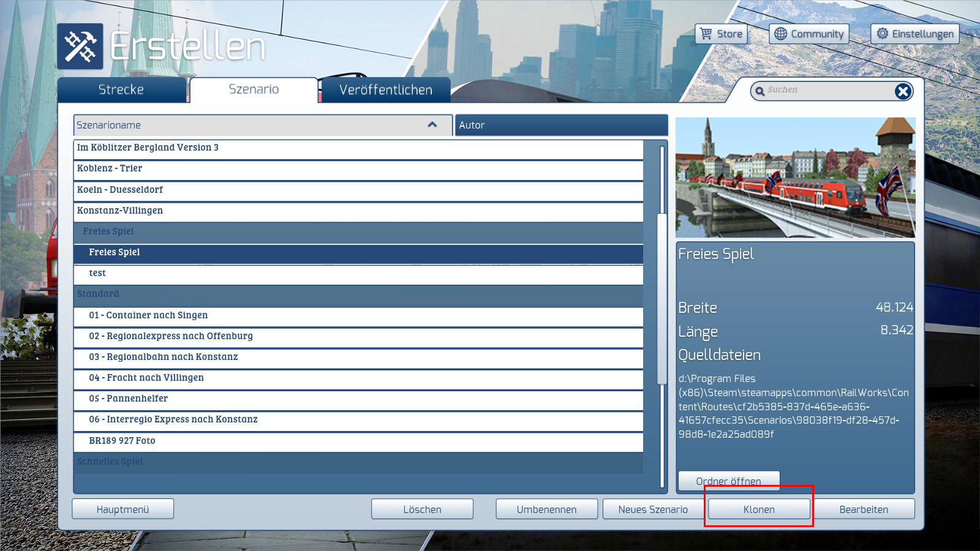Select 04 - Fracht nach Villingen
Image resolution: width=980 pixels, height=551 pixels.
pyautogui.click(x=358, y=378)
